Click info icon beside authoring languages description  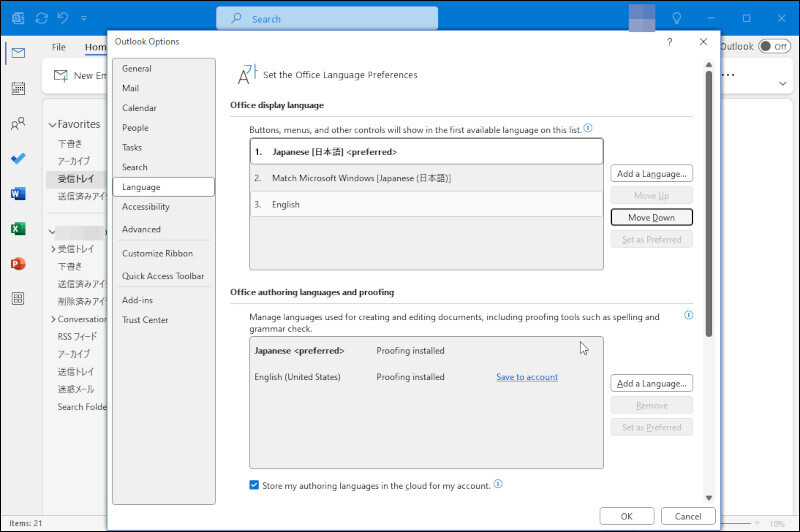click(x=688, y=315)
